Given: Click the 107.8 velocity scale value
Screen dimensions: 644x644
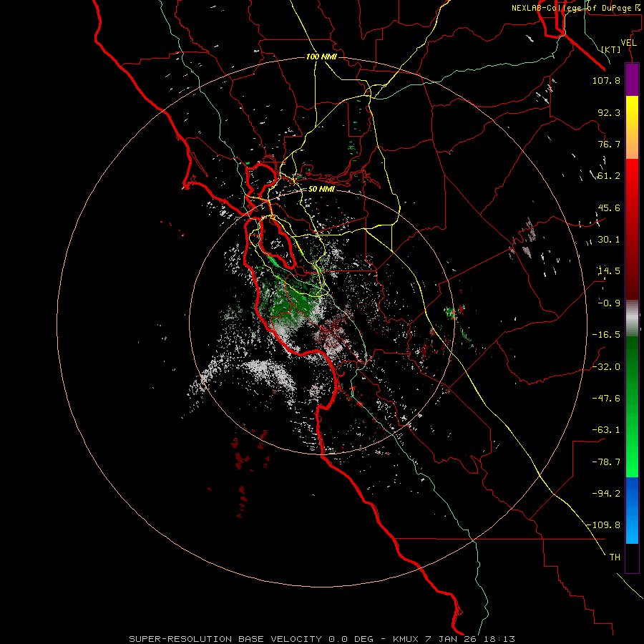Looking at the screenshot, I should click(x=606, y=80).
